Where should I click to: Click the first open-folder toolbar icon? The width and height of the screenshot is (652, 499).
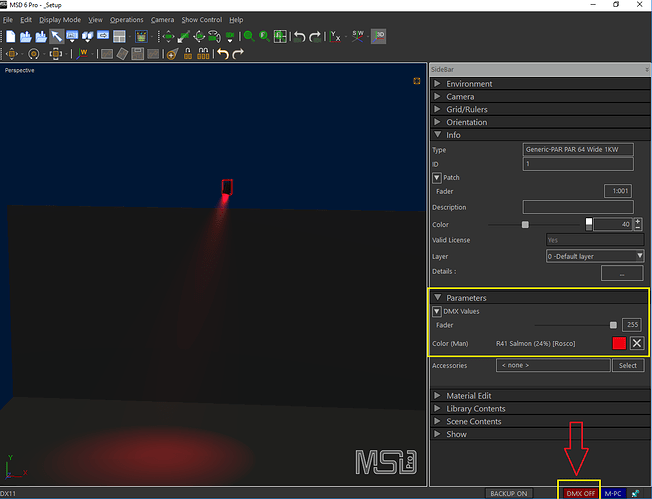coord(26,37)
